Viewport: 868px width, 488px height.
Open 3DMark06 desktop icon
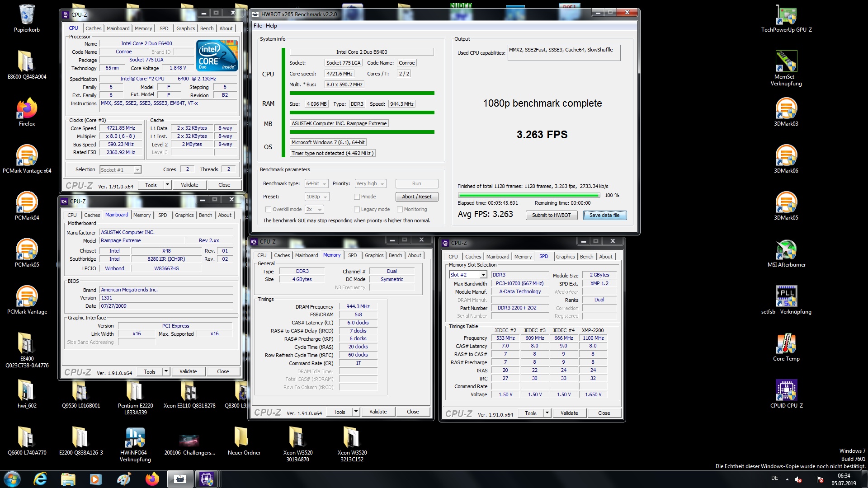tap(786, 159)
